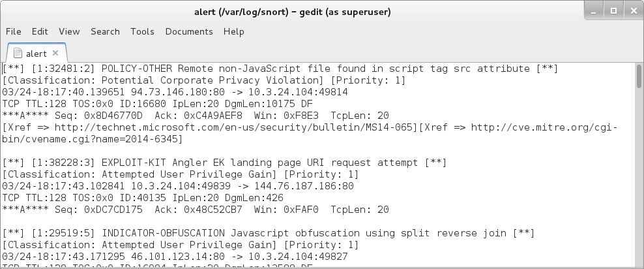This screenshot has height=269, width=644.
Task: Close the gedit window
Action: pyautogui.click(x=631, y=10)
